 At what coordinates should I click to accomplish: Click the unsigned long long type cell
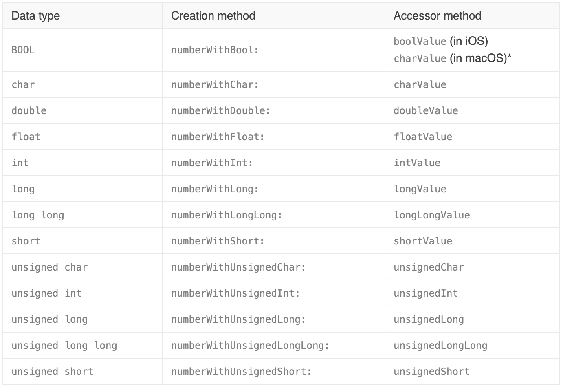click(64, 346)
